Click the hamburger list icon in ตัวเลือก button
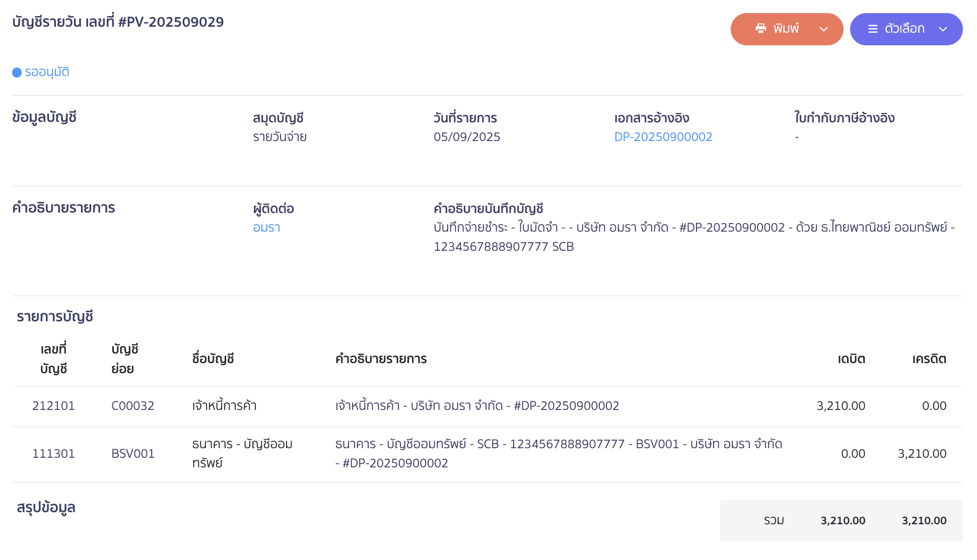Screen dimensions: 977x560 (873, 29)
